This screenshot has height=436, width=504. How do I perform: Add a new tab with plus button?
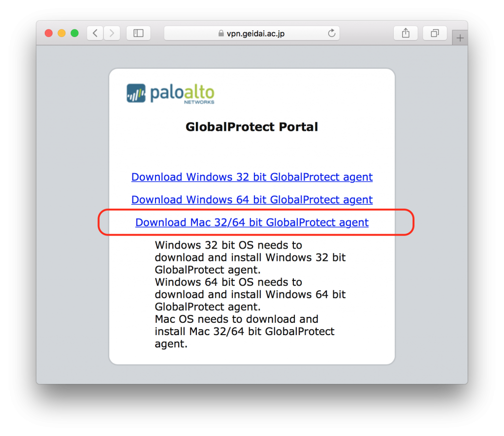(x=460, y=38)
